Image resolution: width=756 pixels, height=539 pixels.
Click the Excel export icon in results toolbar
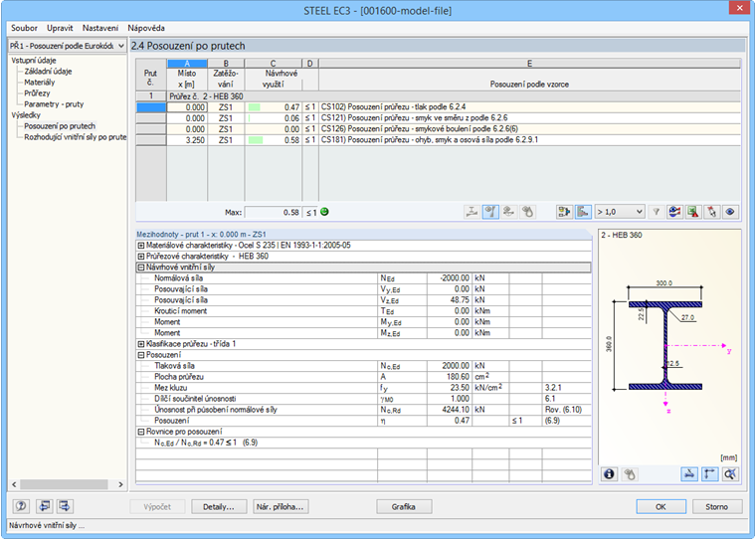tap(694, 212)
